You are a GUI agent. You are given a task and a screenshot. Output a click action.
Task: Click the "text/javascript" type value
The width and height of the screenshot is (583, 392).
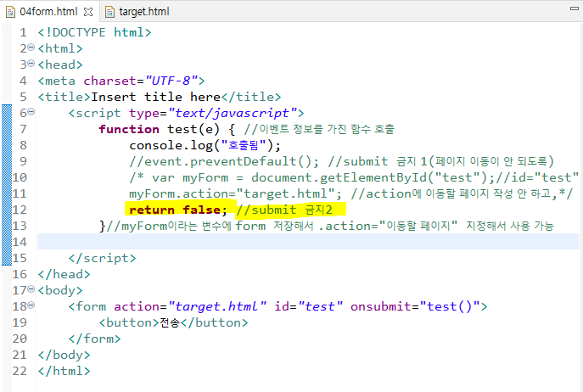coord(233,113)
